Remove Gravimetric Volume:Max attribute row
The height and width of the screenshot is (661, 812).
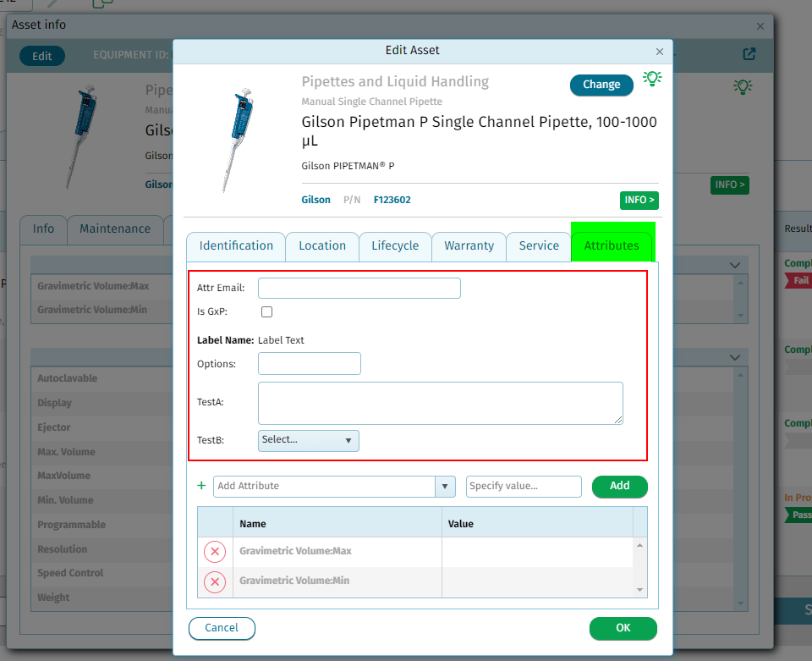click(x=215, y=552)
